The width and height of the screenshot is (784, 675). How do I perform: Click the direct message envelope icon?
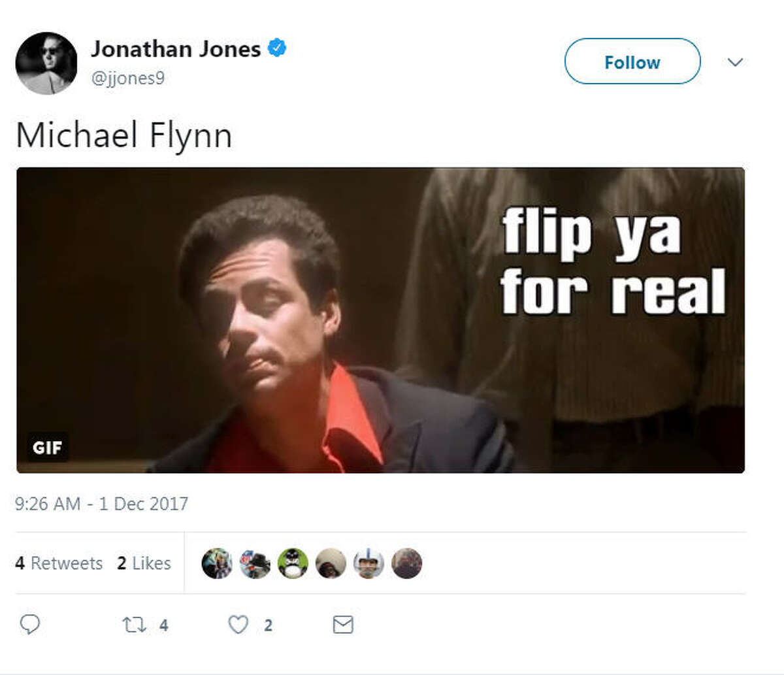342,625
